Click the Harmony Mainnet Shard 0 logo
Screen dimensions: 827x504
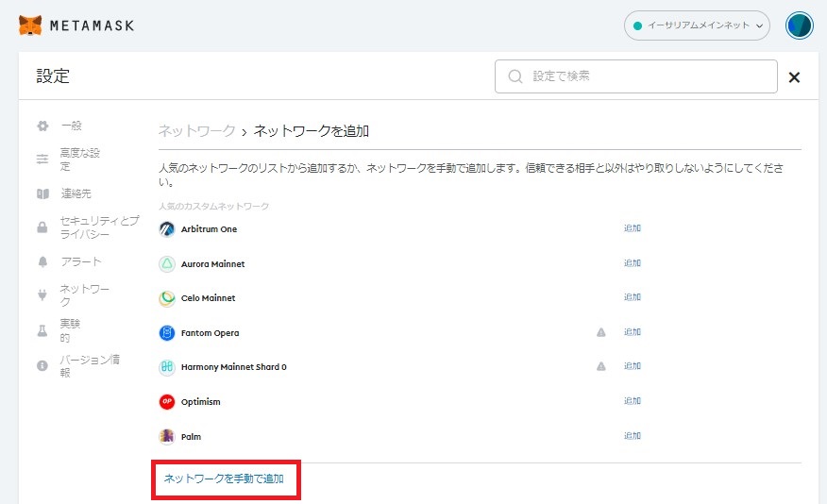click(167, 367)
